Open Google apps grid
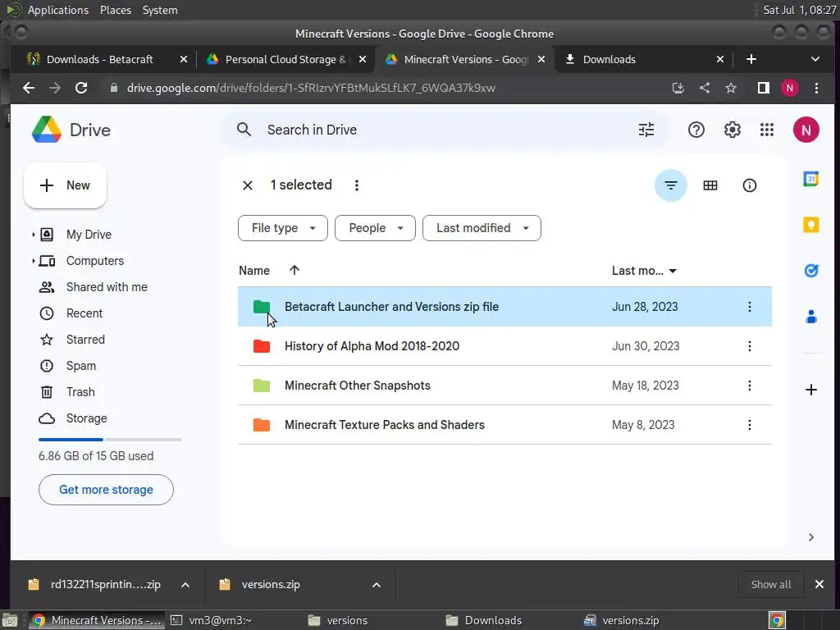The image size is (840, 630). pos(767,130)
